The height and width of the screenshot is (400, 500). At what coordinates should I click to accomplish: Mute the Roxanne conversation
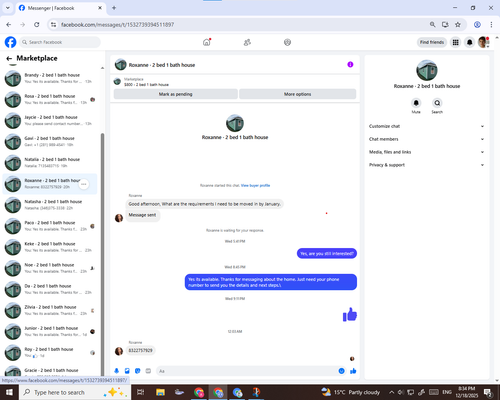coord(416,103)
